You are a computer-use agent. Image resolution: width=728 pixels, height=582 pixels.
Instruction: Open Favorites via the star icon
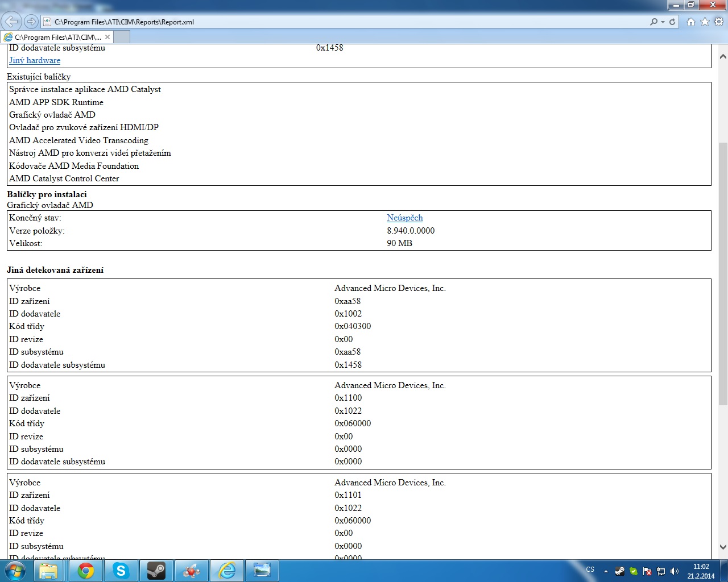705,22
